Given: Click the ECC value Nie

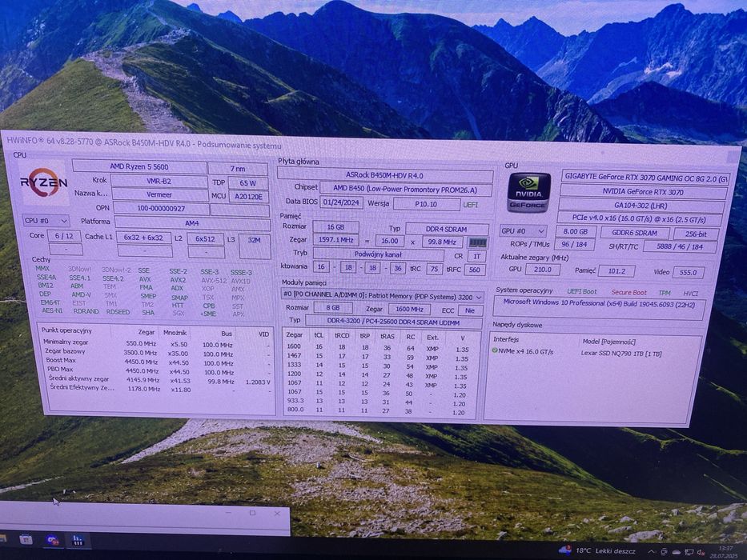Looking at the screenshot, I should (x=470, y=310).
